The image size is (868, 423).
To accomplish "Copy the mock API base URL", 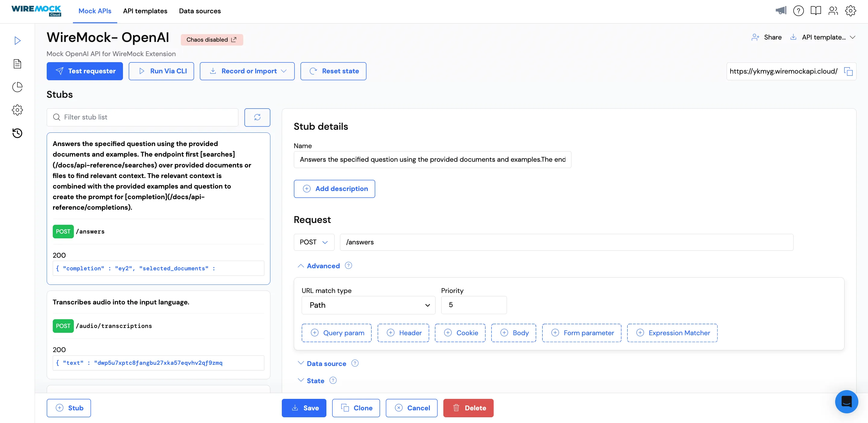I will pos(848,72).
